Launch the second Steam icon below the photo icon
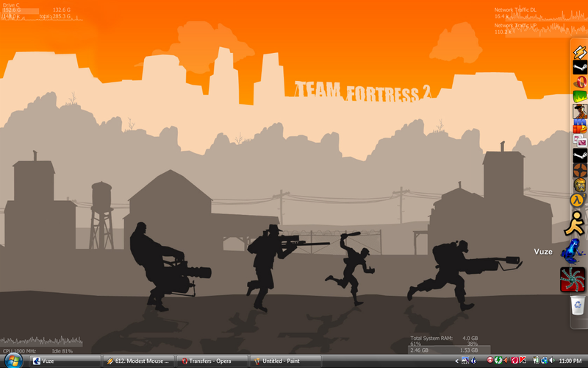This screenshot has height=368, width=588. point(580,155)
